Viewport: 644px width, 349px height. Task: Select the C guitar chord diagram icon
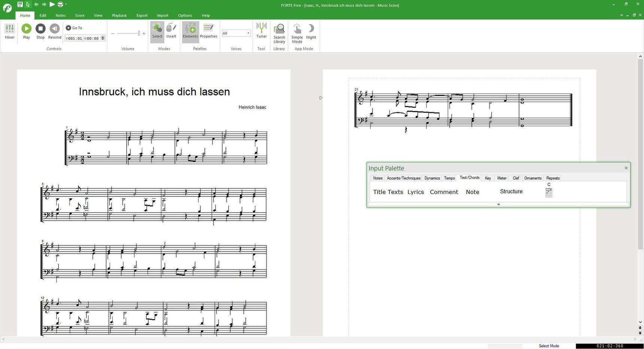(549, 190)
